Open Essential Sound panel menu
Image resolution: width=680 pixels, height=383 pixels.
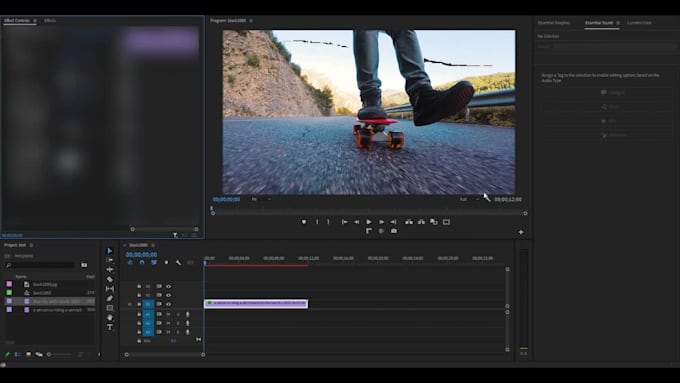[618, 23]
